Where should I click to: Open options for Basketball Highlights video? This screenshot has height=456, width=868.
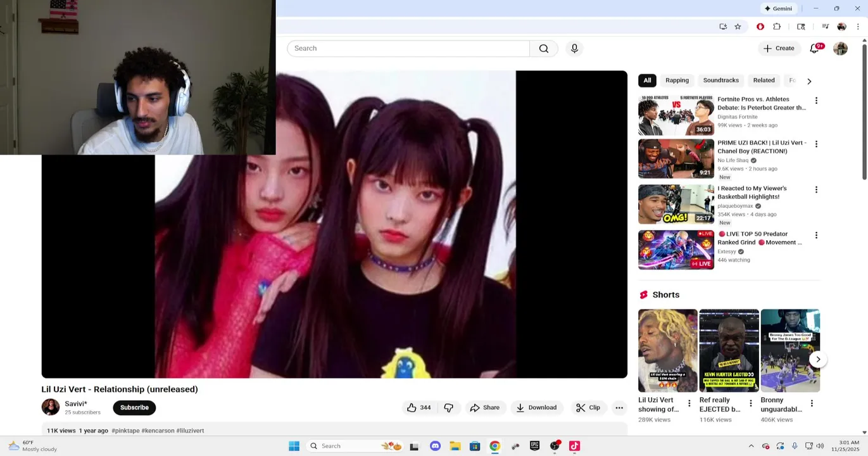point(816,190)
